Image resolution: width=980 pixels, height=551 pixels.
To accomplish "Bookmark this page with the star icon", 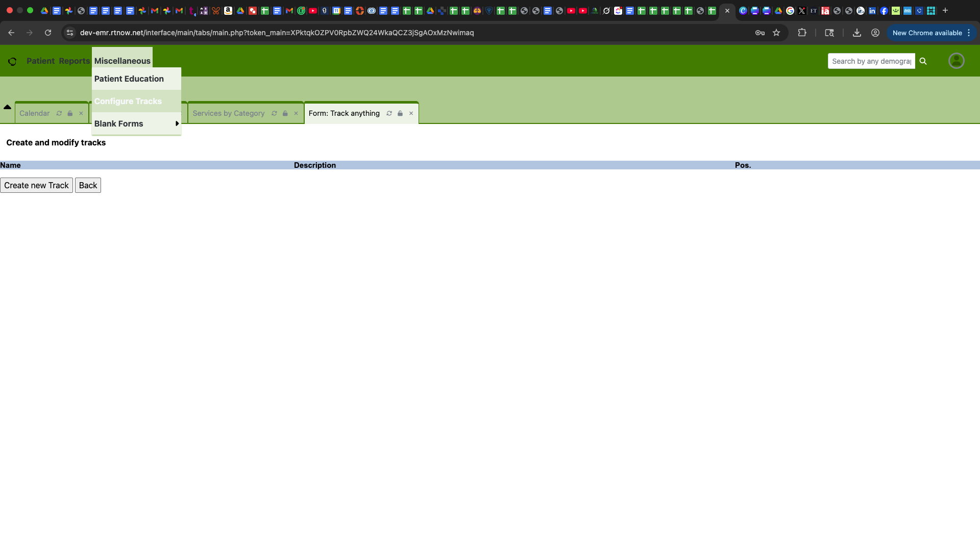I will click(776, 33).
